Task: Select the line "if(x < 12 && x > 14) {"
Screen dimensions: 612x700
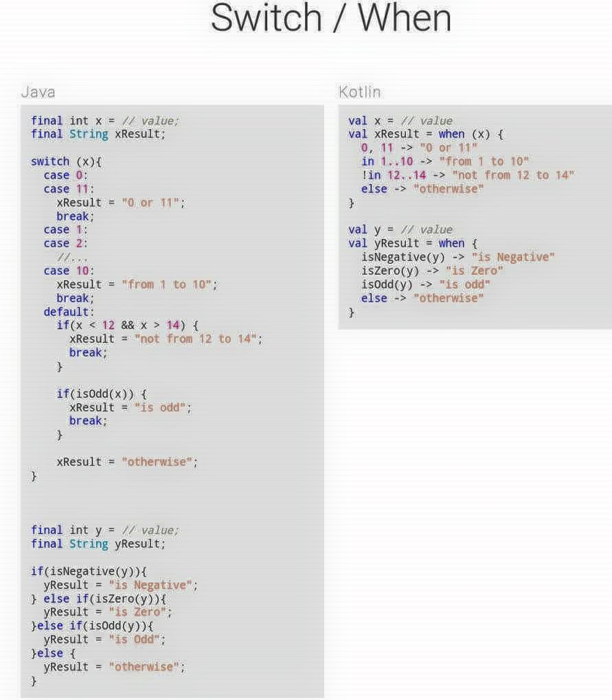Action: pyautogui.click(x=127, y=325)
